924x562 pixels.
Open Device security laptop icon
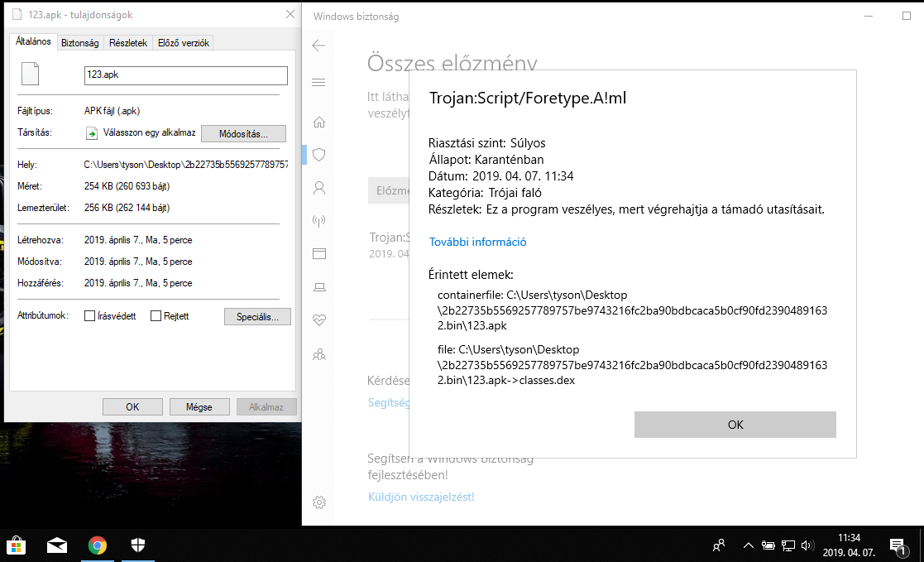[x=318, y=287]
